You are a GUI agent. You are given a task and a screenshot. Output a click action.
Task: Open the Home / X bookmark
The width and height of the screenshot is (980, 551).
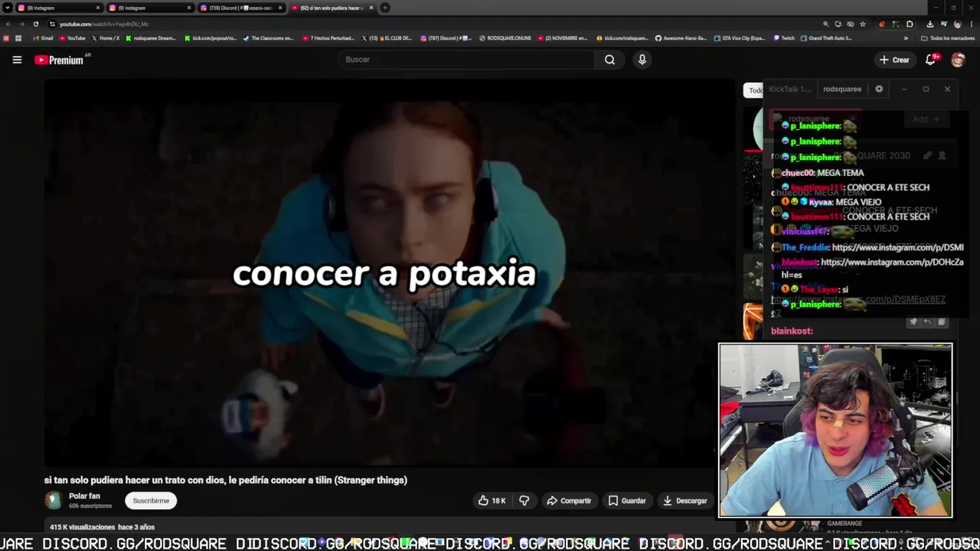click(105, 38)
